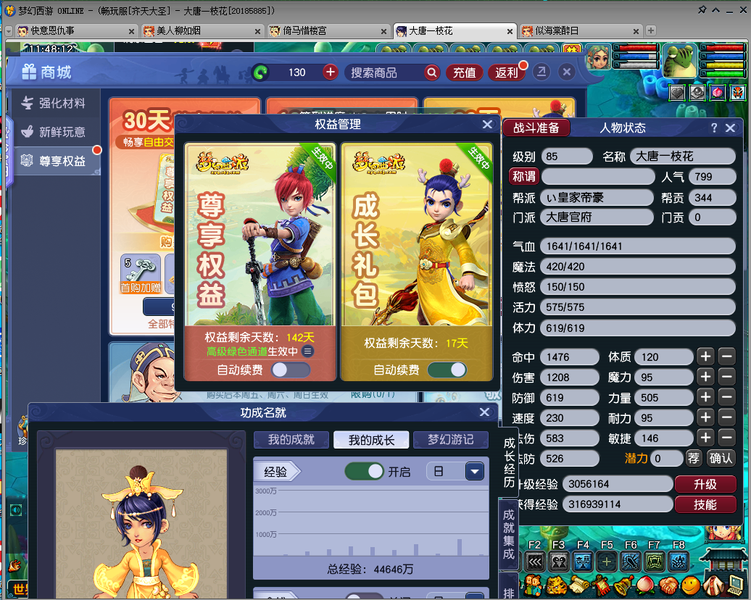751x600 pixels.
Task: Open the 成长经历 vertical tab
Action: 509,462
